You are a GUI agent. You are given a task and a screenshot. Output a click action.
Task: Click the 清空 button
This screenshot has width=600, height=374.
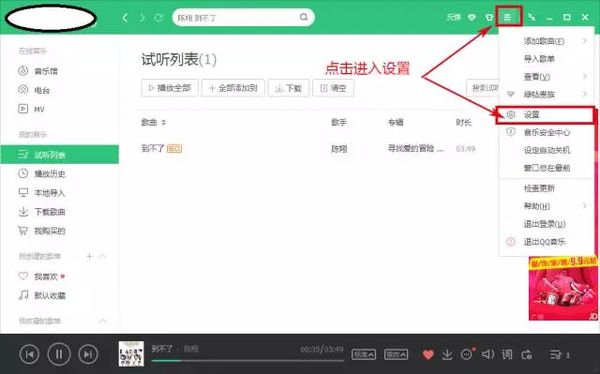333,88
